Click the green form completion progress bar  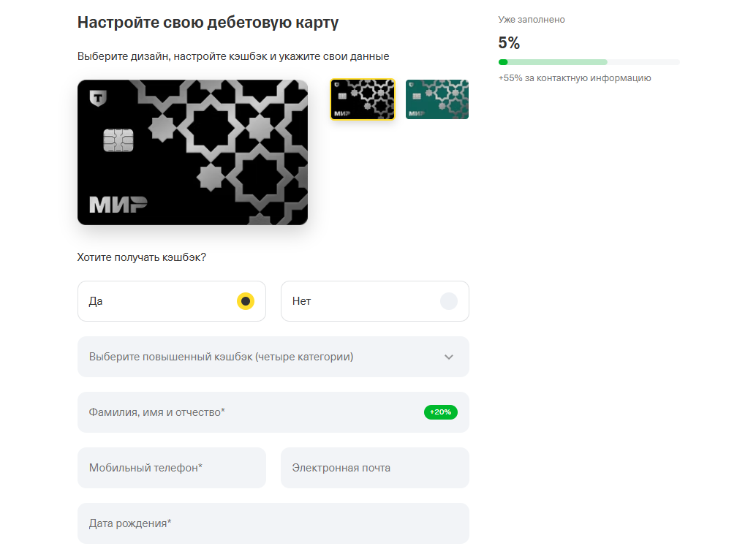tap(589, 62)
